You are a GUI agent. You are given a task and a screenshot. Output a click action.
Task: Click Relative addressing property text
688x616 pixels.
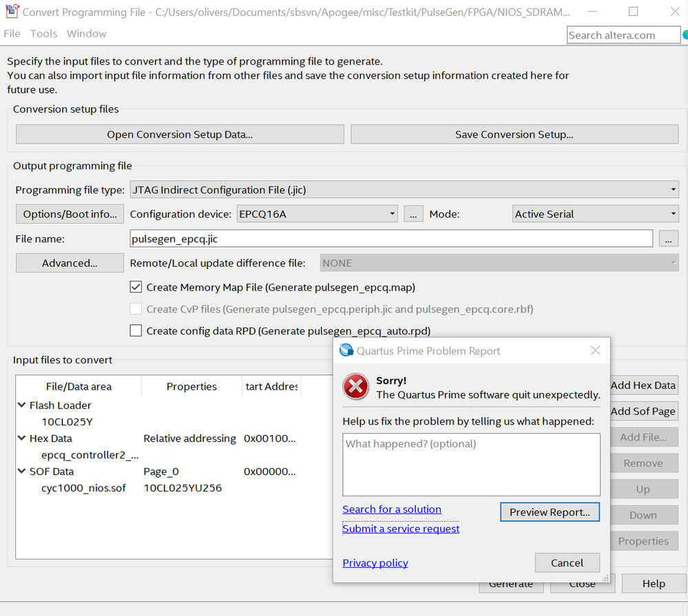[190, 438]
